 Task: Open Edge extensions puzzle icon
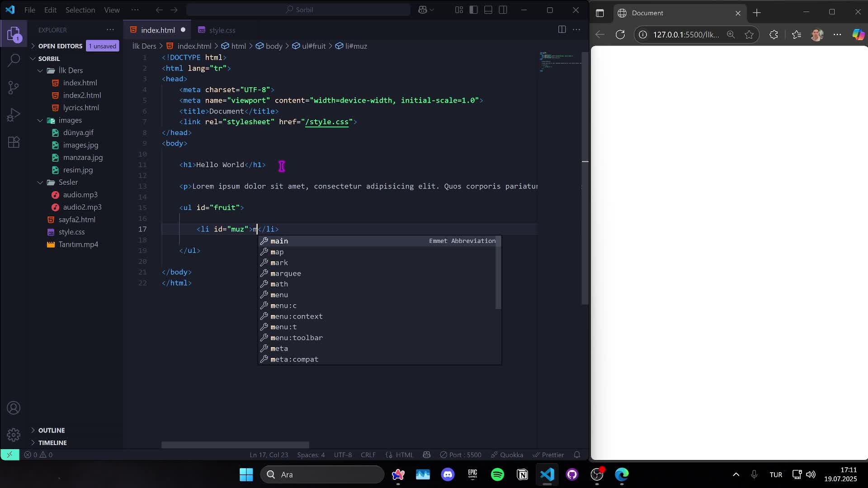pyautogui.click(x=774, y=35)
